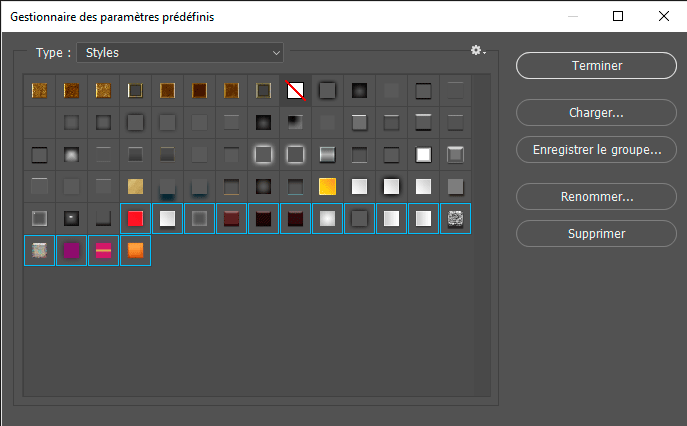Click Enregistrer le groupe... button

click(596, 150)
